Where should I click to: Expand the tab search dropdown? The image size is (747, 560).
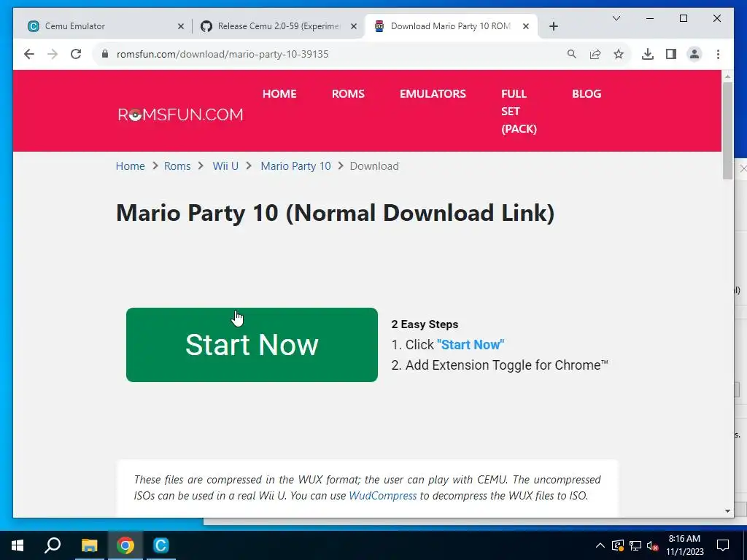click(x=616, y=18)
